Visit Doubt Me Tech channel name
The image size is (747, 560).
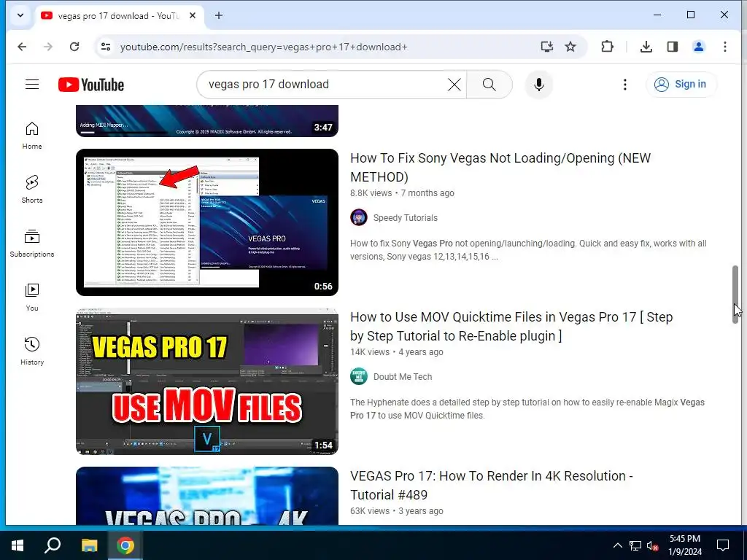click(403, 377)
